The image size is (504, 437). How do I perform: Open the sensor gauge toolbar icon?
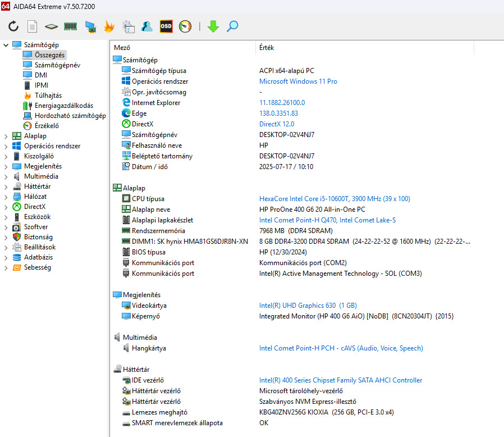pyautogui.click(x=185, y=26)
